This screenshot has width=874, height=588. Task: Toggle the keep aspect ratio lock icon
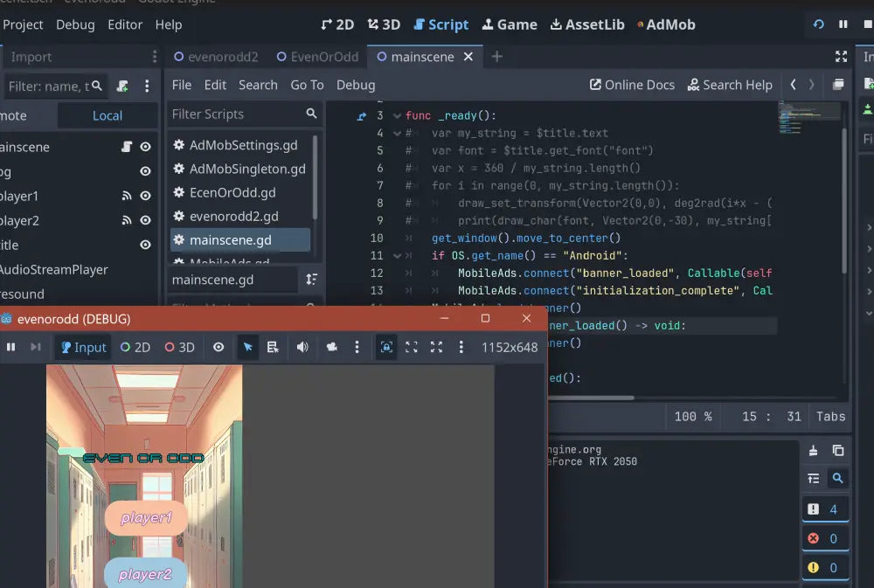386,347
